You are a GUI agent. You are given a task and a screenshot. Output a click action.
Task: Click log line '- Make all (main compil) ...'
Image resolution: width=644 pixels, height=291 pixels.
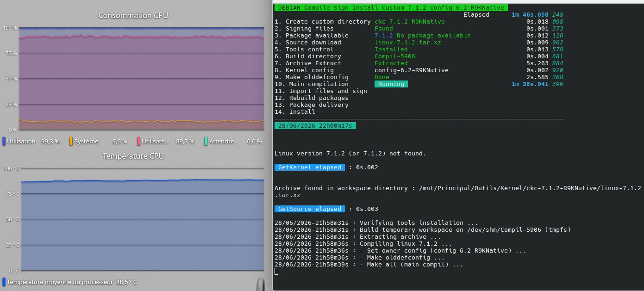pyautogui.click(x=369, y=265)
